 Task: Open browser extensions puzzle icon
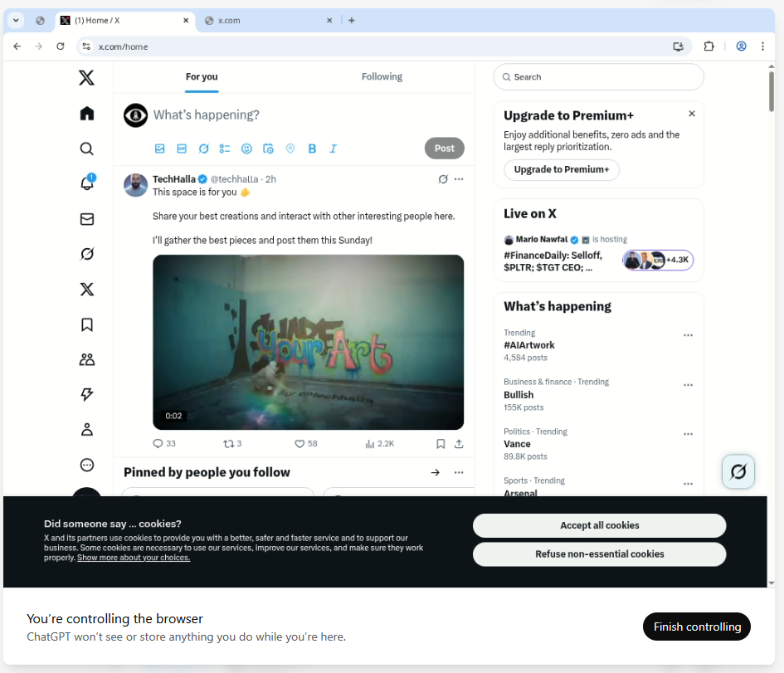click(x=709, y=46)
